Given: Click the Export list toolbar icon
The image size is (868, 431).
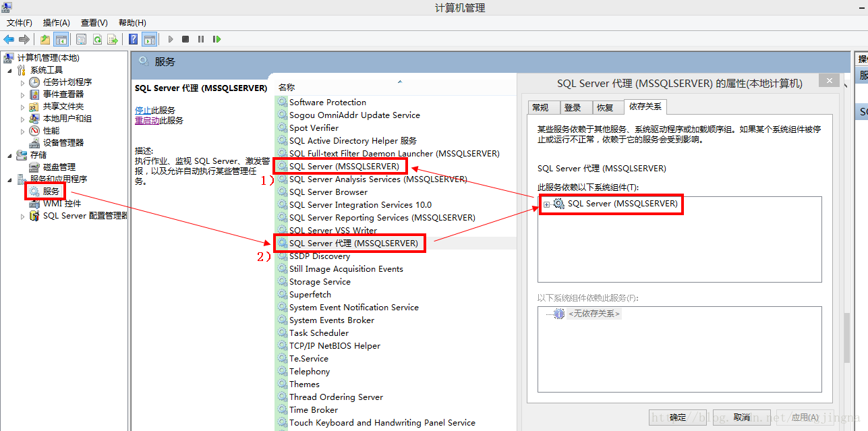Looking at the screenshot, I should coord(113,39).
